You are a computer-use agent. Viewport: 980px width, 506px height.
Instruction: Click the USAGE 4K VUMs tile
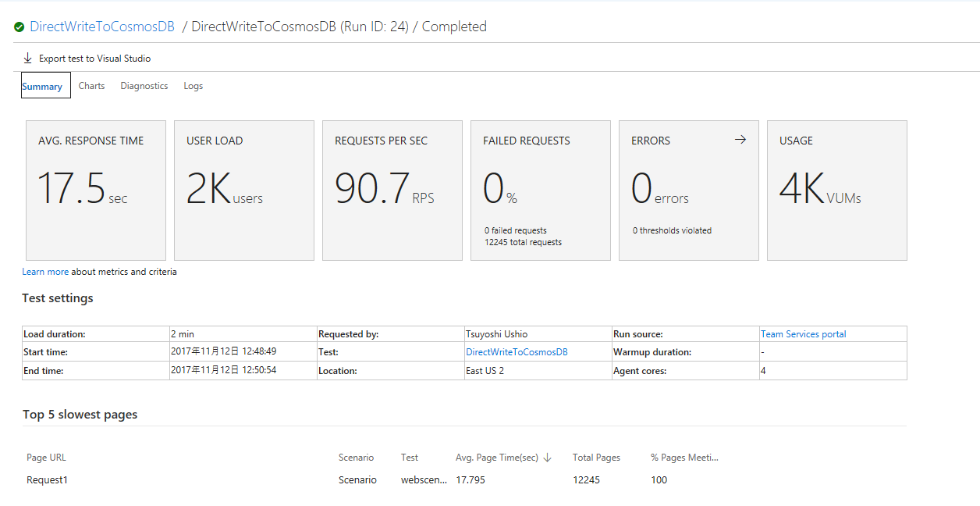click(836, 190)
